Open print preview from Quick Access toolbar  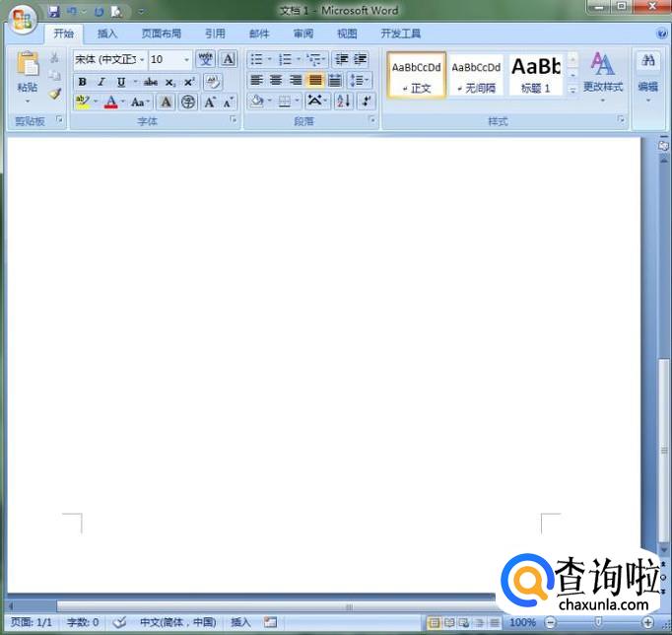(x=116, y=12)
